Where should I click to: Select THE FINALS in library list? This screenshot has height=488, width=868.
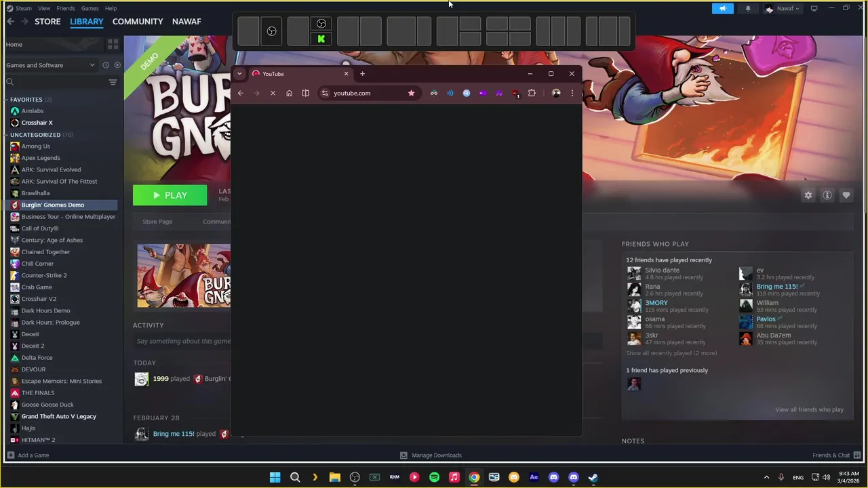[x=38, y=393]
